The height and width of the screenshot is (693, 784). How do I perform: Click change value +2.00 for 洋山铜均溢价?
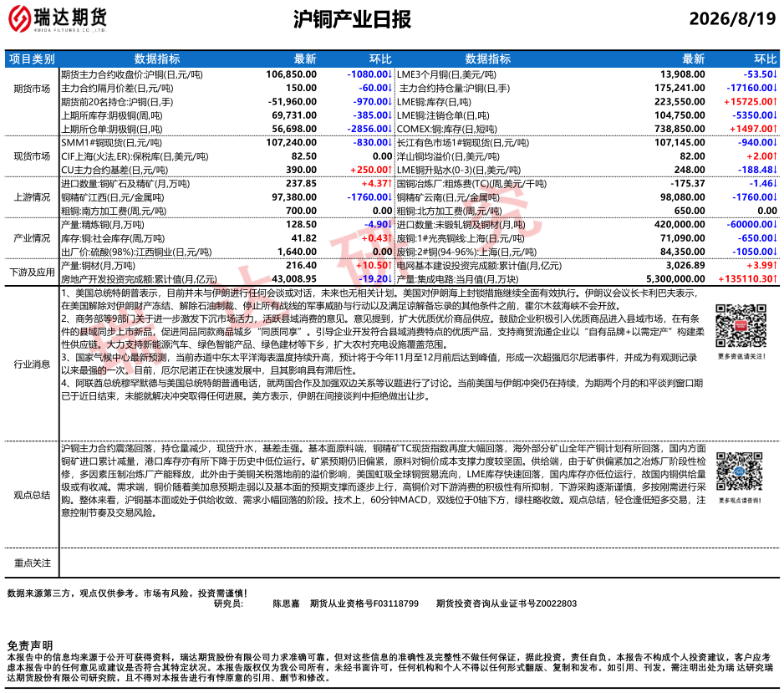point(762,156)
